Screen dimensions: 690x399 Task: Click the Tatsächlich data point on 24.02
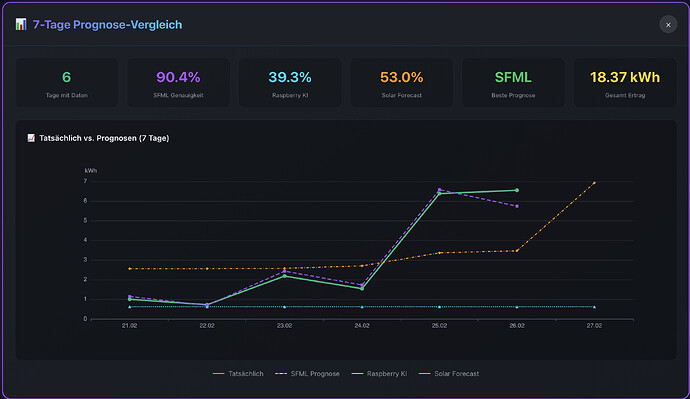click(x=362, y=289)
